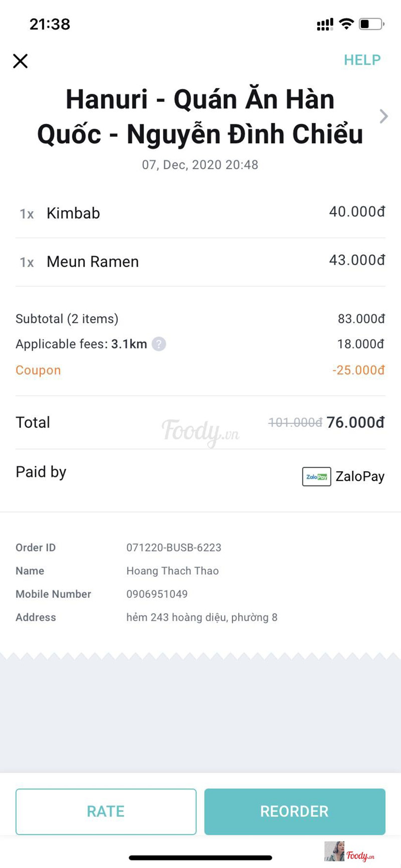401x868 pixels.
Task: Expand restaurant details with right chevron
Action: click(x=383, y=116)
